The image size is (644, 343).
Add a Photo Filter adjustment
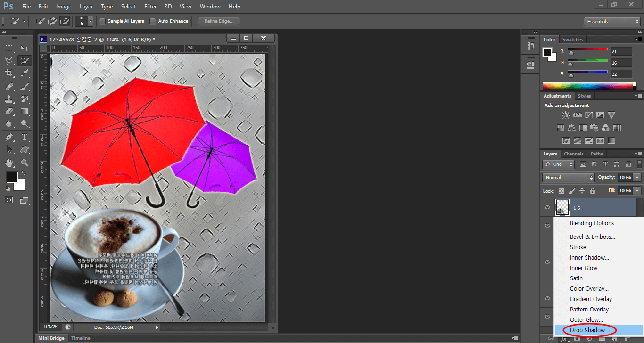(594, 128)
